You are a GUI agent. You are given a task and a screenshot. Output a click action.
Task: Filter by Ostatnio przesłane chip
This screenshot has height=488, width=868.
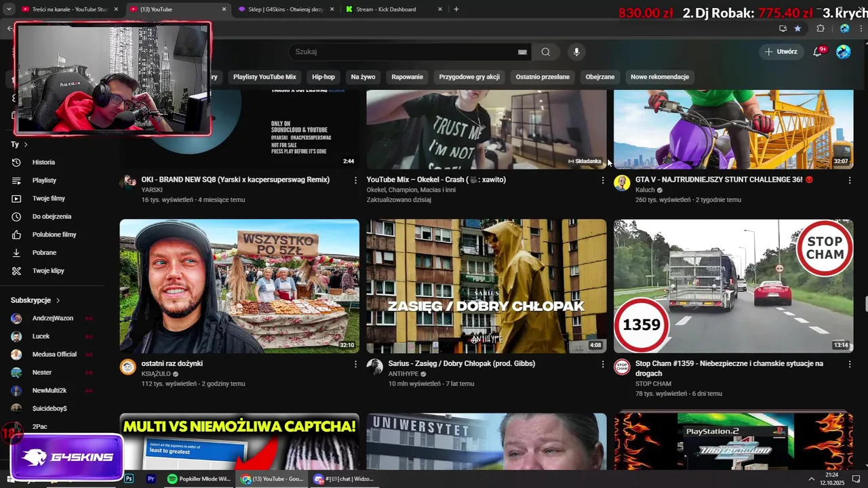[542, 77]
